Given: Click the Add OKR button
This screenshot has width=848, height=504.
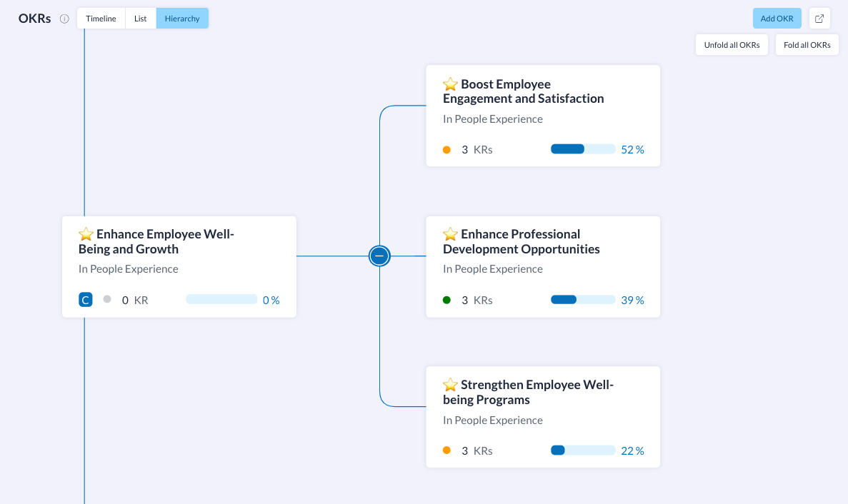Looking at the screenshot, I should click(x=777, y=19).
